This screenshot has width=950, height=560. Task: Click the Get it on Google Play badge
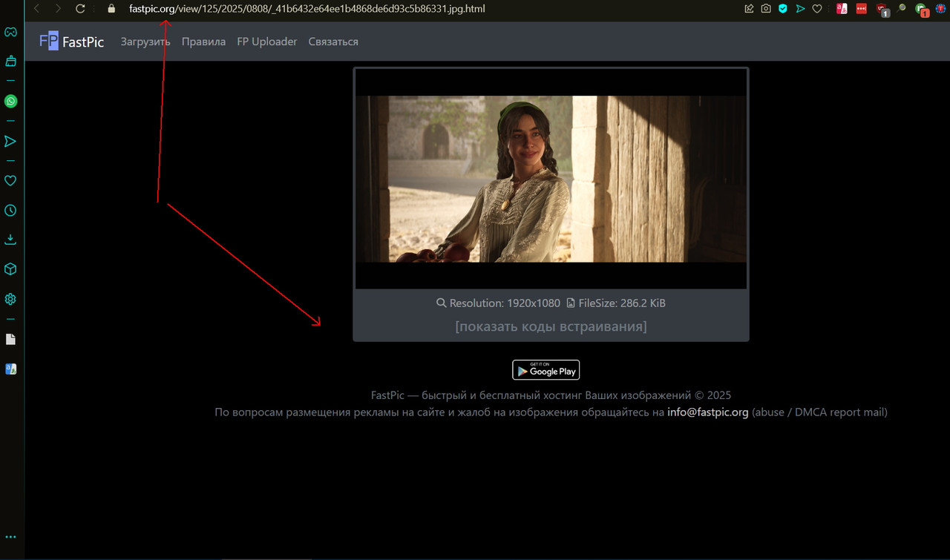tap(546, 369)
